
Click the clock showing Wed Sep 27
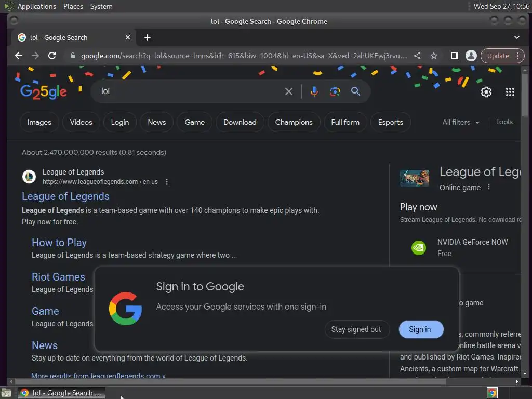click(501, 6)
